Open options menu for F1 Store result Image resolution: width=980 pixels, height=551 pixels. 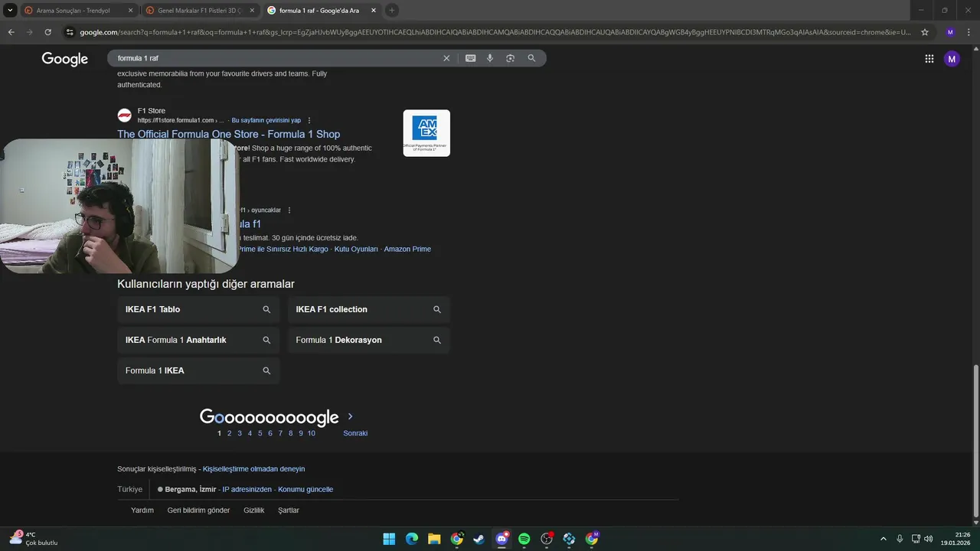[309, 120]
